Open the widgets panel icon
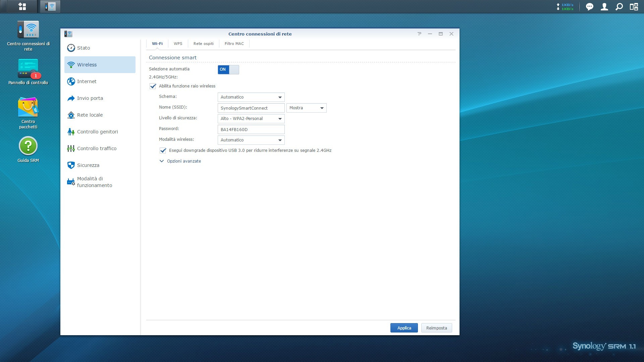This screenshot has height=362, width=644. pyautogui.click(x=634, y=7)
